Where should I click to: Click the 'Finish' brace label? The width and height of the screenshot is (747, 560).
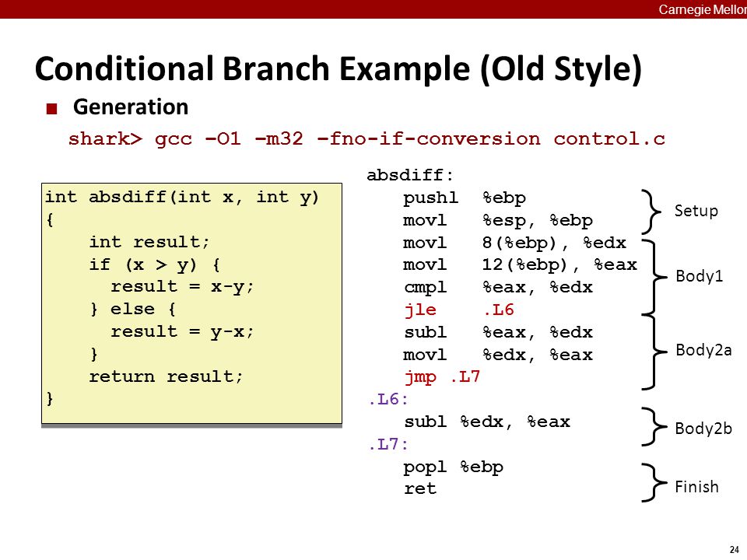696,487
